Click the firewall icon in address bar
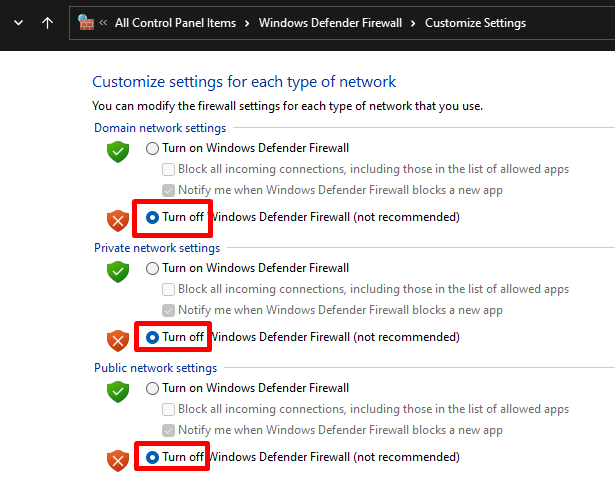Viewport: 615px width, 485px height. (85, 22)
